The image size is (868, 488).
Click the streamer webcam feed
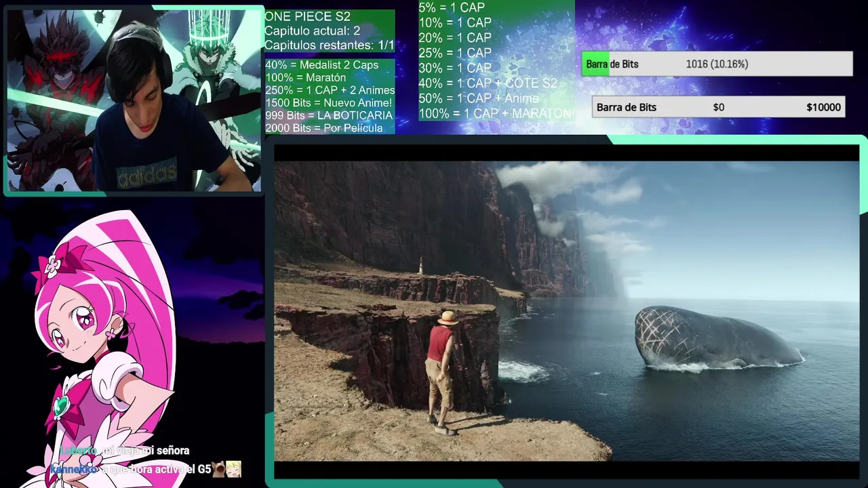pyautogui.click(x=134, y=101)
